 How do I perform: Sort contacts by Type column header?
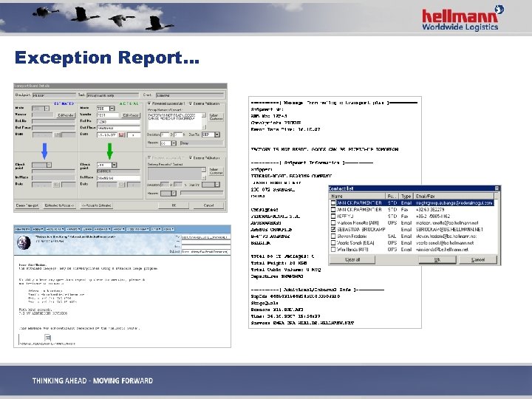406,196
